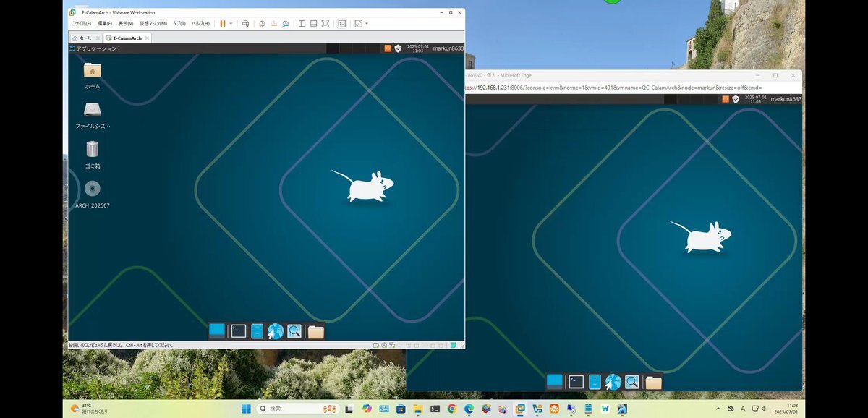Click the Windows taskbar 検索 search box

[299, 409]
